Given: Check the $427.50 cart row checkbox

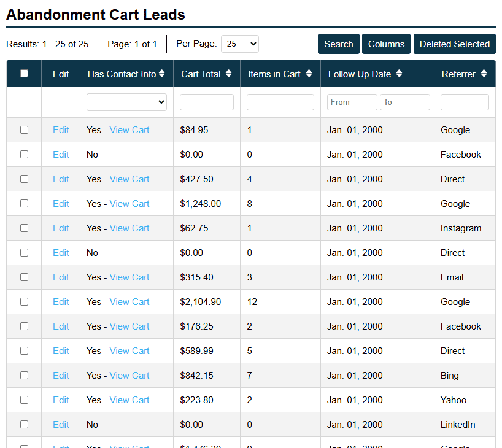Looking at the screenshot, I should point(24,179).
